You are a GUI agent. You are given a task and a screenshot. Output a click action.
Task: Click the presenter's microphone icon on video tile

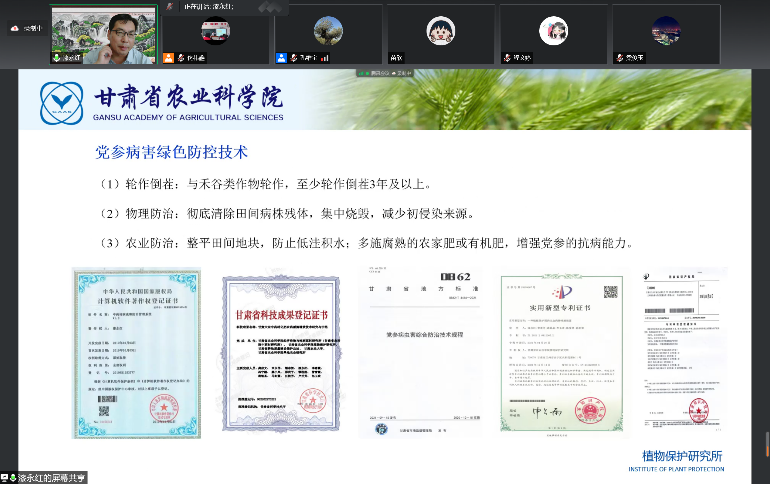click(x=57, y=58)
